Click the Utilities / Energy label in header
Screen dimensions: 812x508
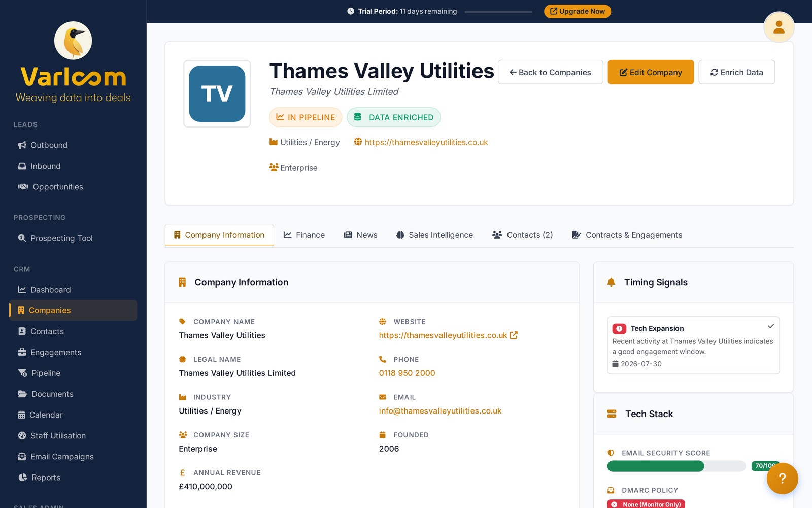(x=310, y=142)
